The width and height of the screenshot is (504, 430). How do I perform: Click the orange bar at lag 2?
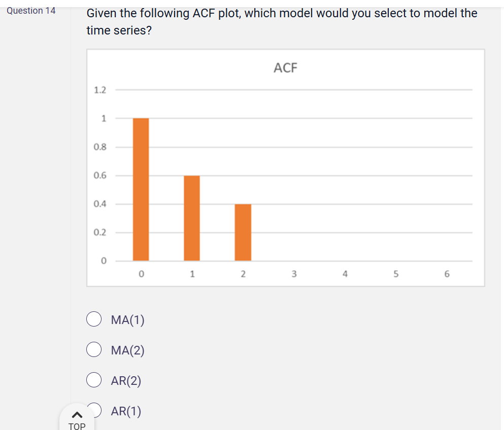pyautogui.click(x=243, y=232)
